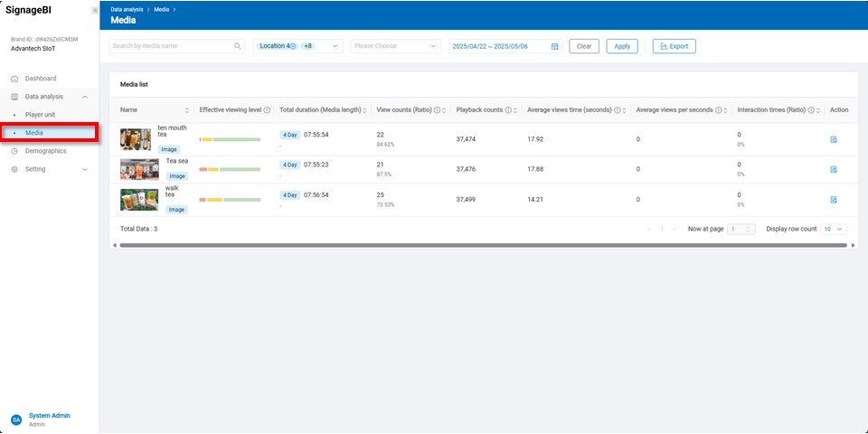
Task: Open the action icon for ten mouth tea
Action: tap(834, 139)
